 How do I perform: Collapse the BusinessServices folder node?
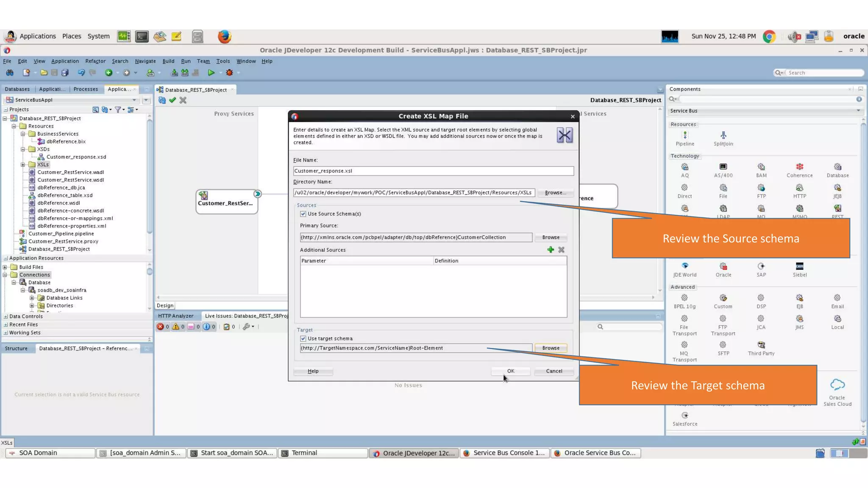coord(23,134)
